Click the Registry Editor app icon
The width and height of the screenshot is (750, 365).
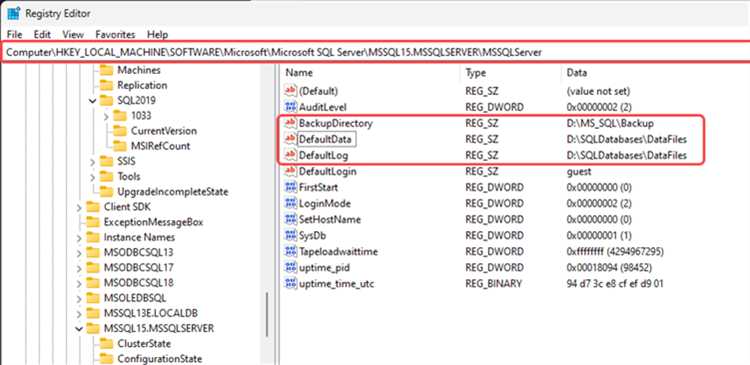click(13, 13)
